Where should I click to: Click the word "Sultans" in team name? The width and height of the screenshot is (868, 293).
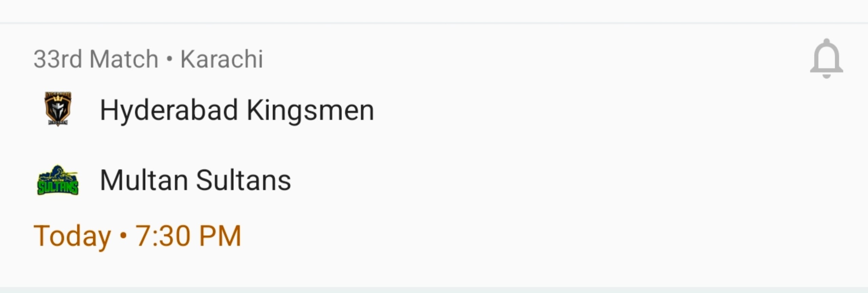(x=243, y=180)
